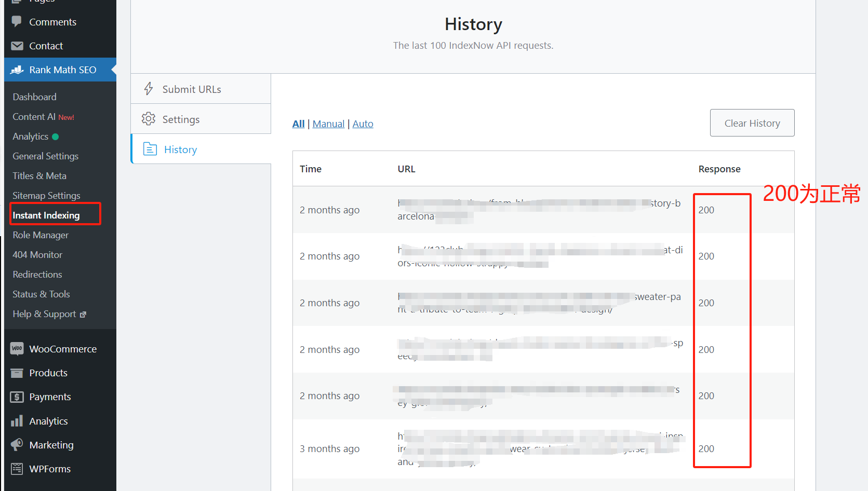Viewport: 868px width, 491px height.
Task: Click the WPForms icon in sidebar
Action: 17,469
